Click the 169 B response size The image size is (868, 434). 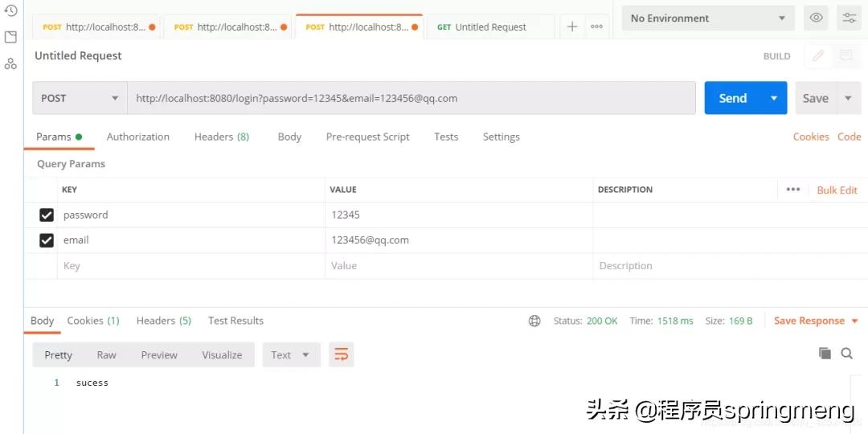739,321
